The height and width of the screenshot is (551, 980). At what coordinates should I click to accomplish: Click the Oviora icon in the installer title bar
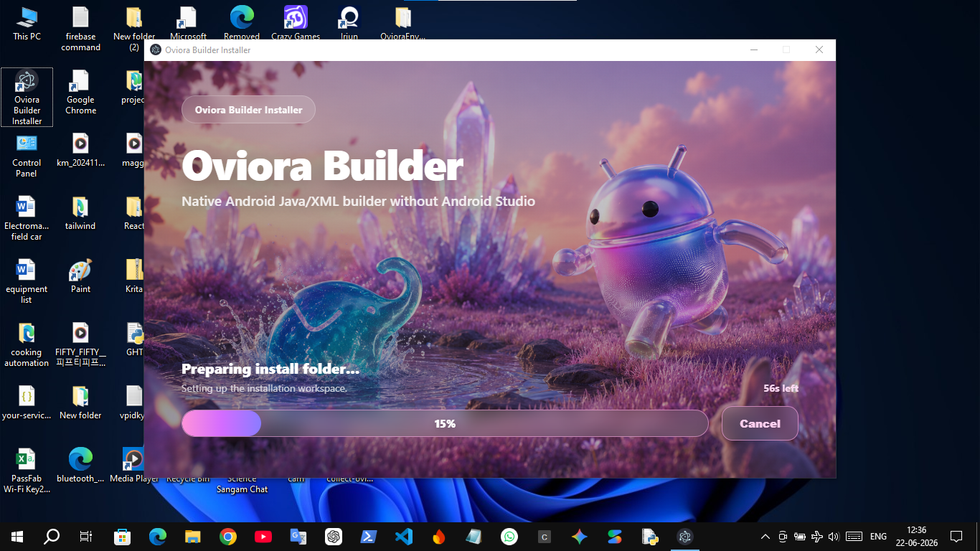156,50
